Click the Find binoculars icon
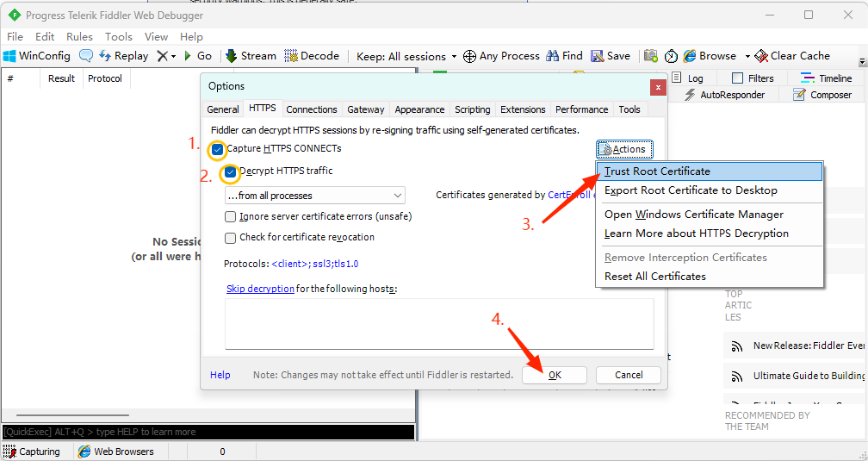This screenshot has width=868, height=461. point(553,56)
